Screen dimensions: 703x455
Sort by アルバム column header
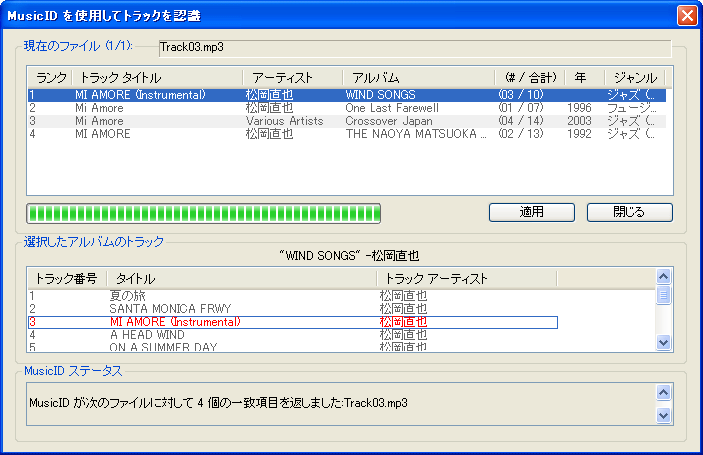[419, 78]
